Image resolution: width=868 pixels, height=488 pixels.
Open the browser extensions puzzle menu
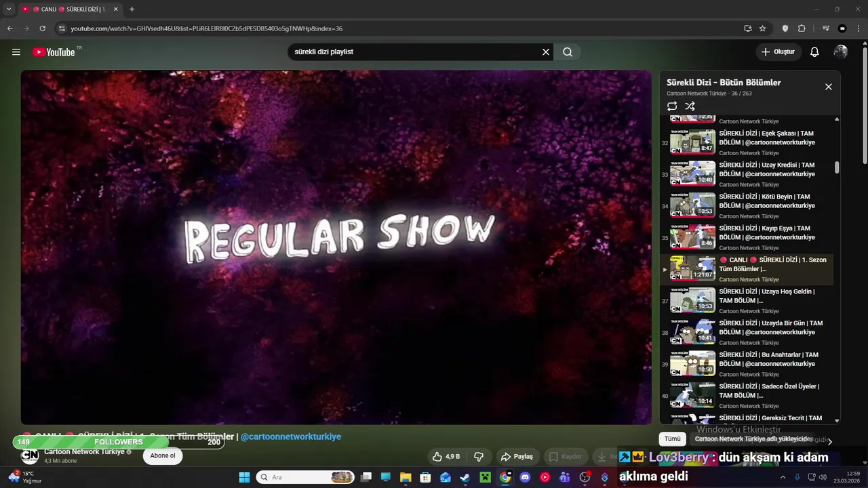click(x=802, y=28)
